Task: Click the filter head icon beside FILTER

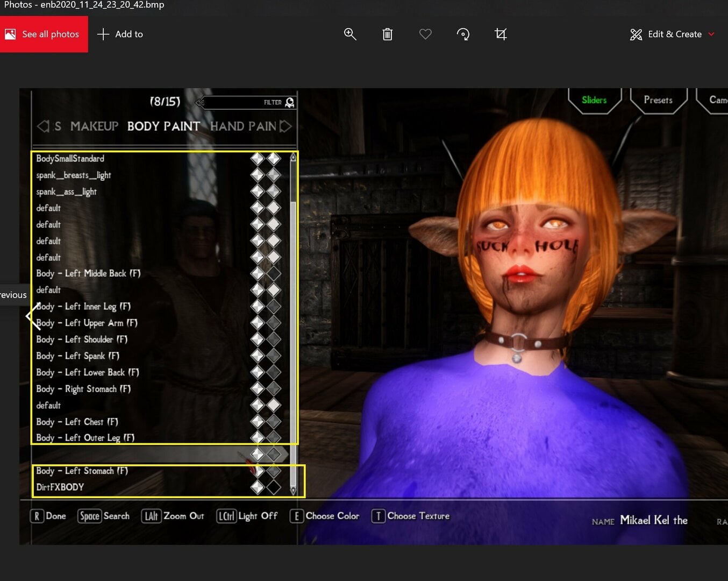Action: 289,102
